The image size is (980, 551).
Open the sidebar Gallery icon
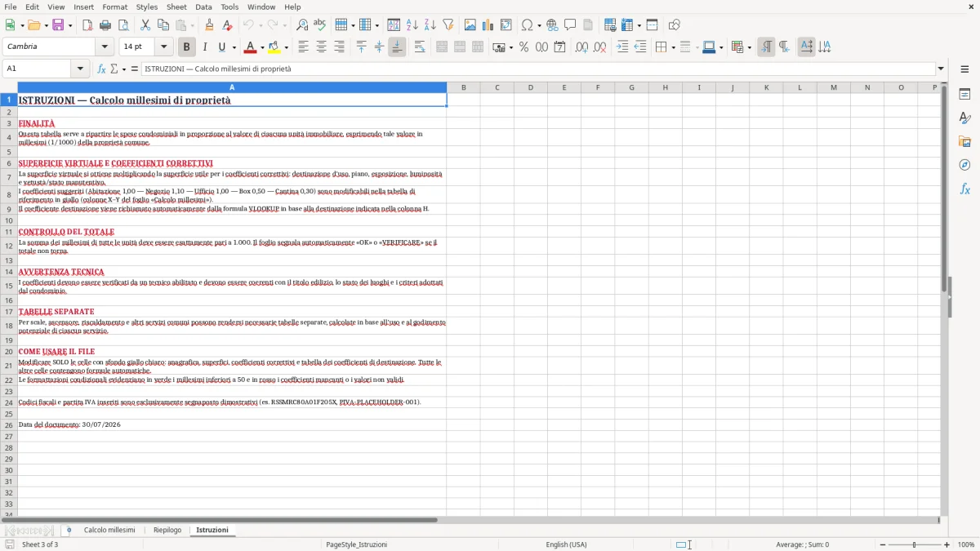964,142
